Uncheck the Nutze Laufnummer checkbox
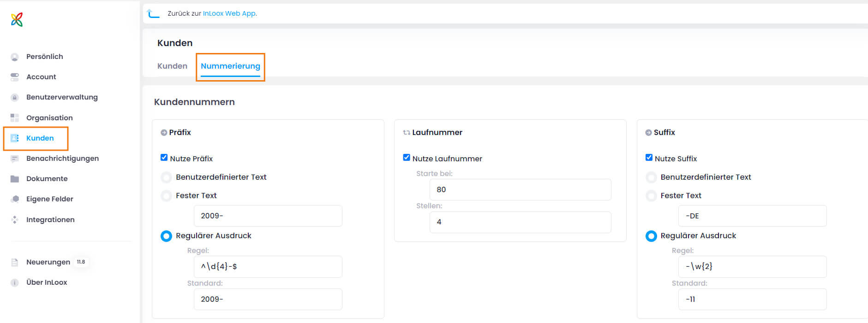This screenshot has height=323, width=868. pos(407,158)
